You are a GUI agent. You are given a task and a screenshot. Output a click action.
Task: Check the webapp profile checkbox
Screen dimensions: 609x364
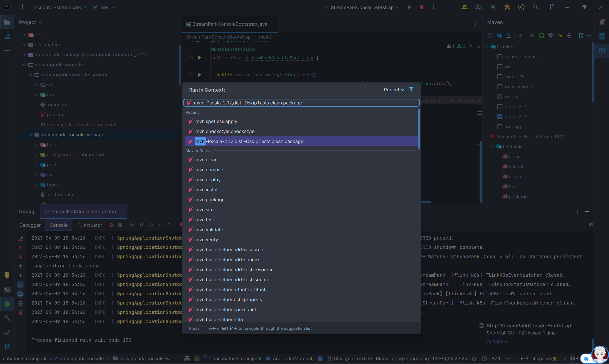(x=500, y=127)
